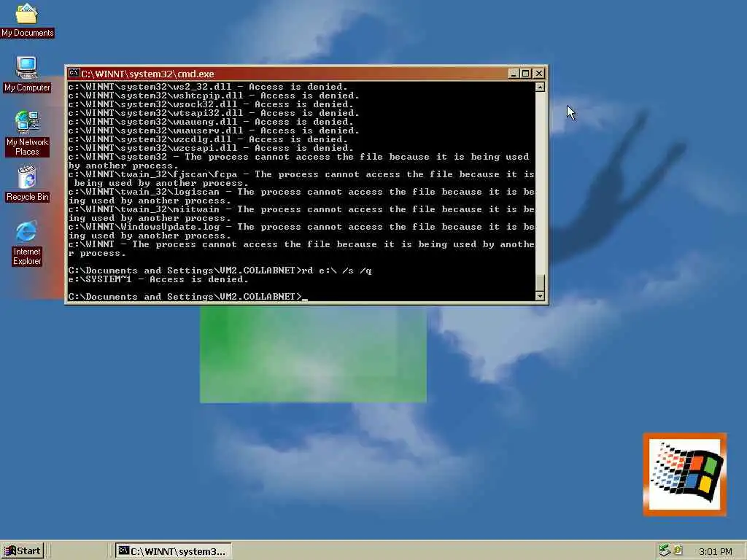
Task: Click the ws2_32.dll access denied line
Action: click(x=208, y=87)
